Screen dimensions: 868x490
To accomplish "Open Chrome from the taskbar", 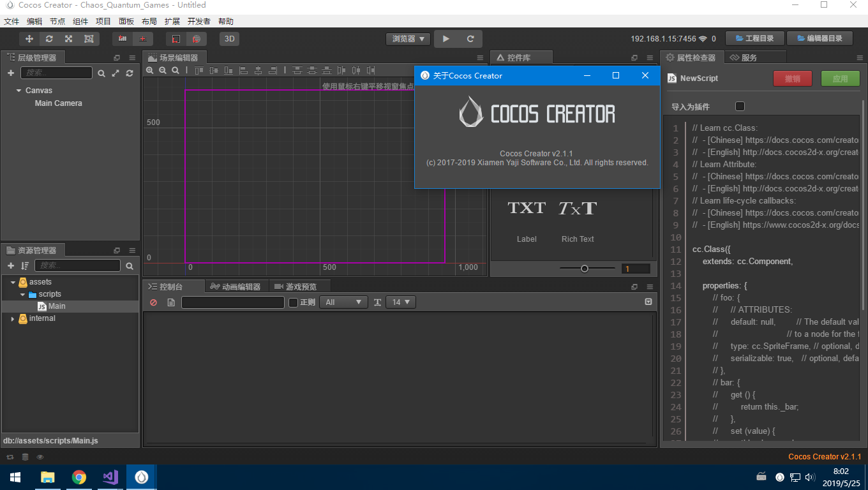I will (79, 477).
